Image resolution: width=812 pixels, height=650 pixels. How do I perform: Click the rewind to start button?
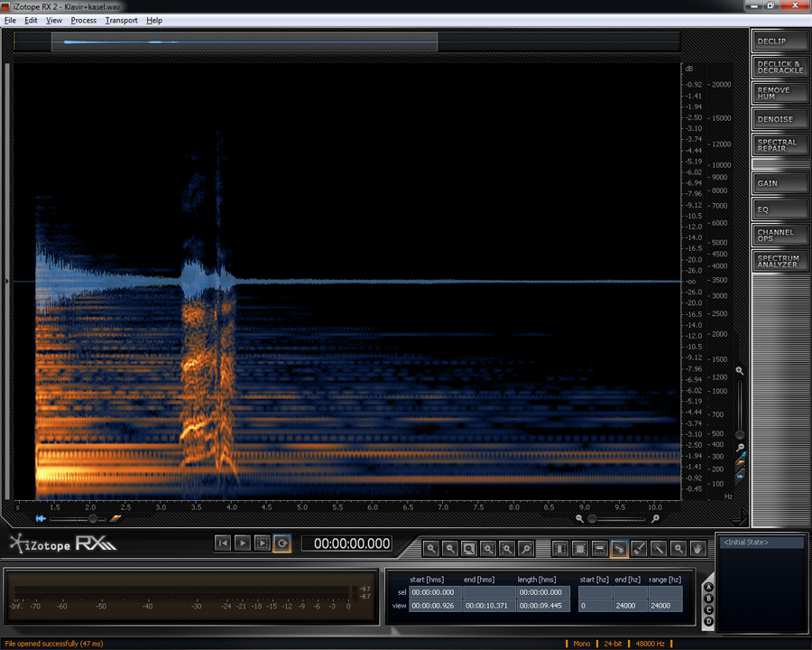pos(223,543)
